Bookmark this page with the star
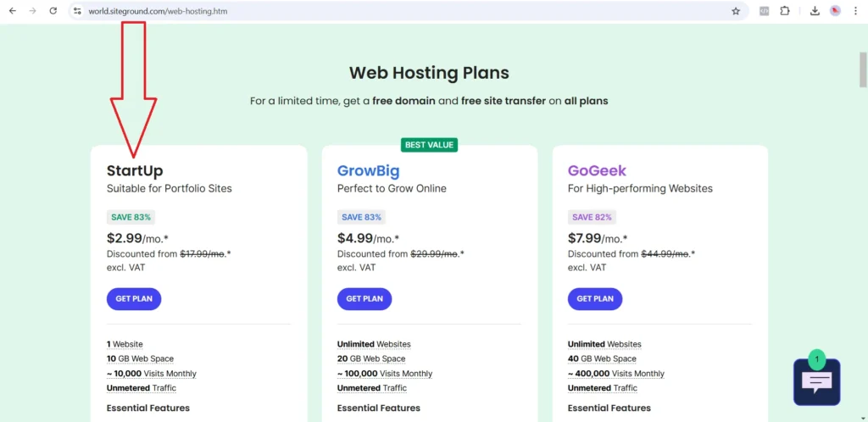 pos(736,11)
